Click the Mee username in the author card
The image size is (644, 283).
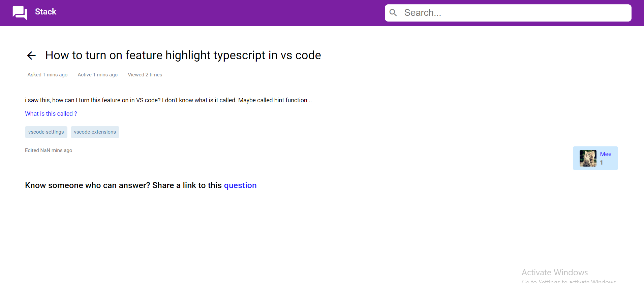pos(605,154)
